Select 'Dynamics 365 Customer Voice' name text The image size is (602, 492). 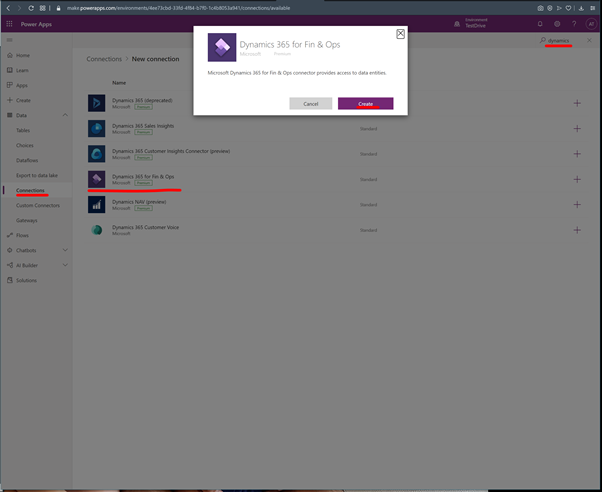146,227
